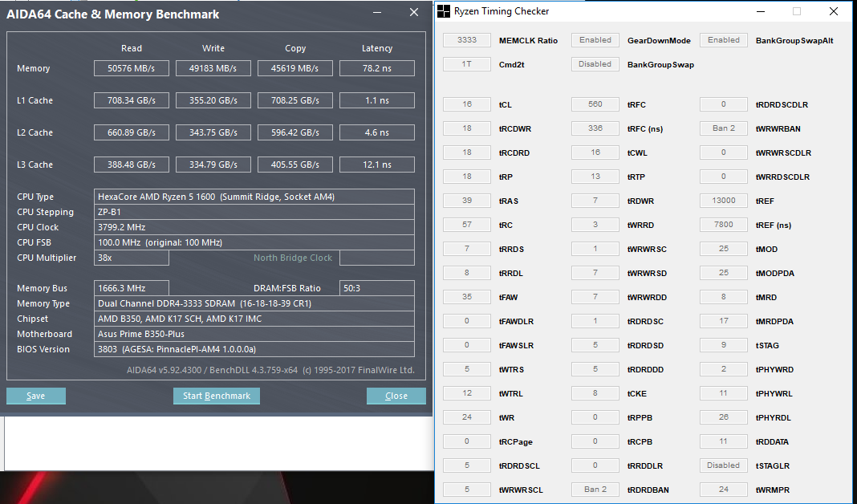Click the Save button in AIDA64

pos(36,396)
